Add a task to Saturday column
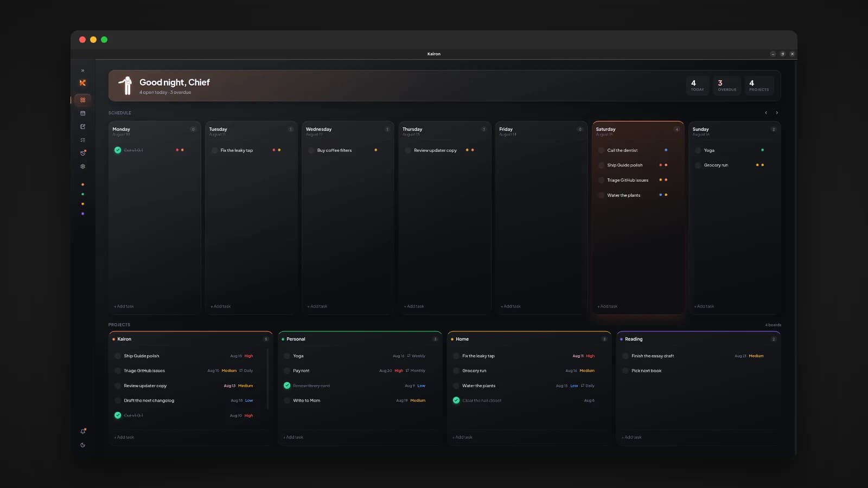868x488 pixels. (608, 306)
